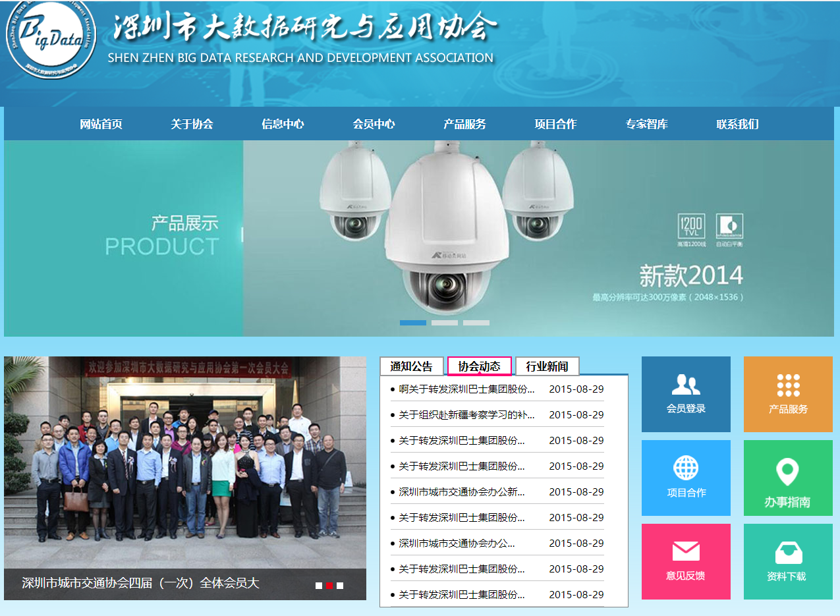Open 项目合作 via the globe icon tile
The width and height of the screenshot is (840, 616).
point(685,478)
